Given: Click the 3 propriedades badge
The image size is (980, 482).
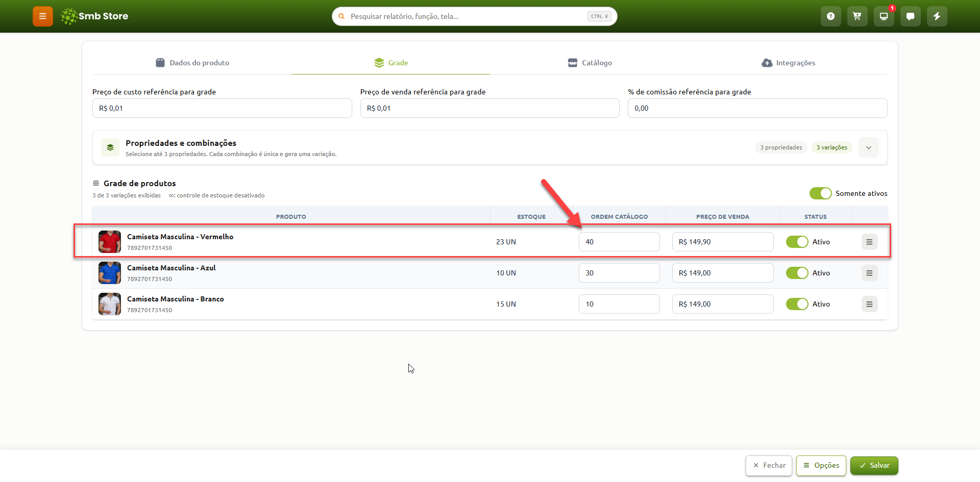Looking at the screenshot, I should point(781,147).
